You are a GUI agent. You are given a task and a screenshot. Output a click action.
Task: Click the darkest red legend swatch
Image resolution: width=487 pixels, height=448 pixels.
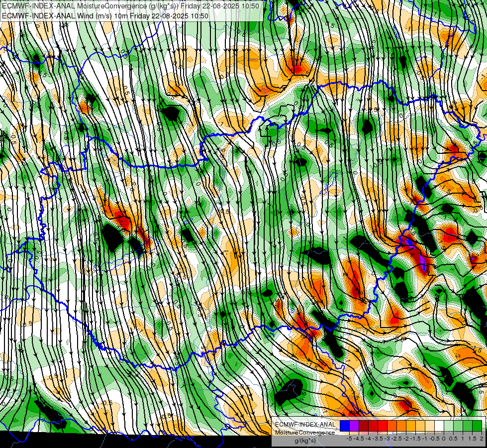point(364,426)
